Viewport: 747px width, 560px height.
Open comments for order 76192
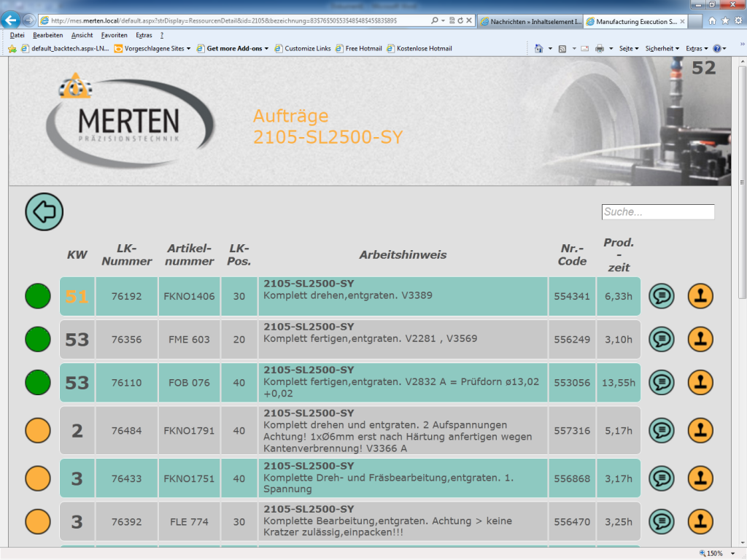[x=662, y=296]
